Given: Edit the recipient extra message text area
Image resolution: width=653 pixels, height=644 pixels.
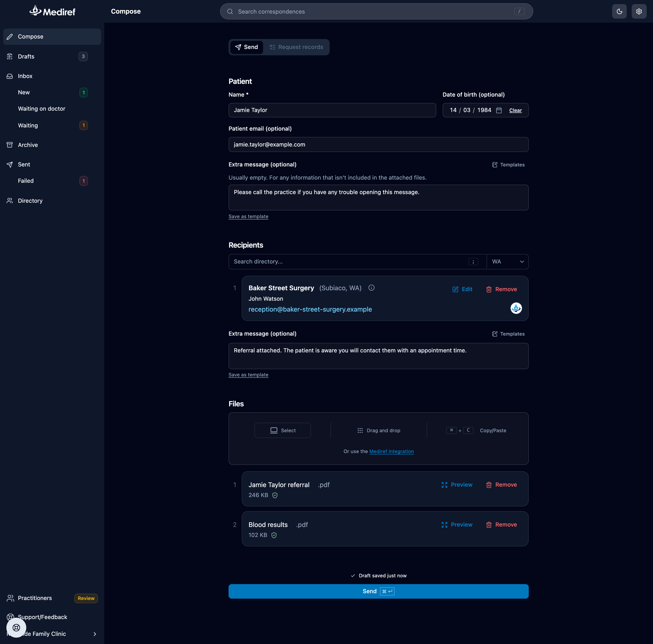Looking at the screenshot, I should [378, 356].
